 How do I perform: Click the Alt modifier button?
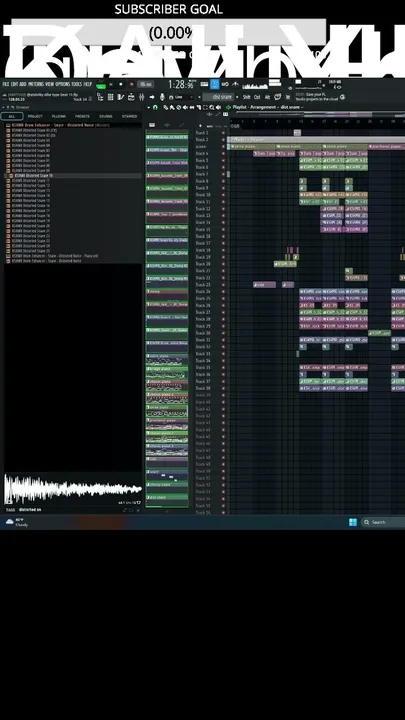267,97
